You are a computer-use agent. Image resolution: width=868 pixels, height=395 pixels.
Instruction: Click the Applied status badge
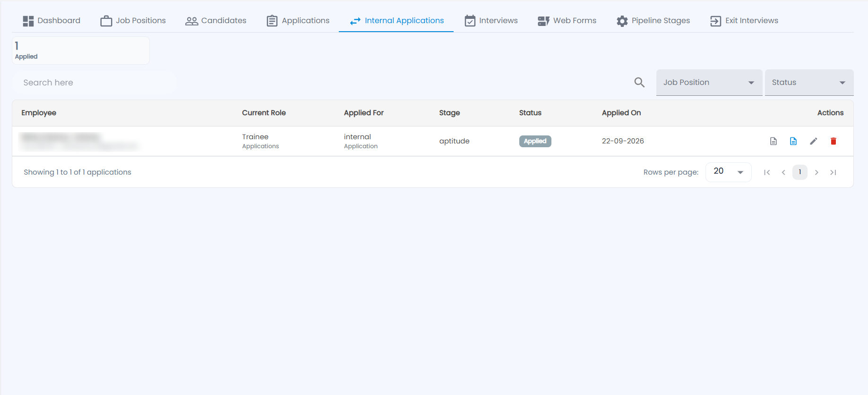pos(535,141)
